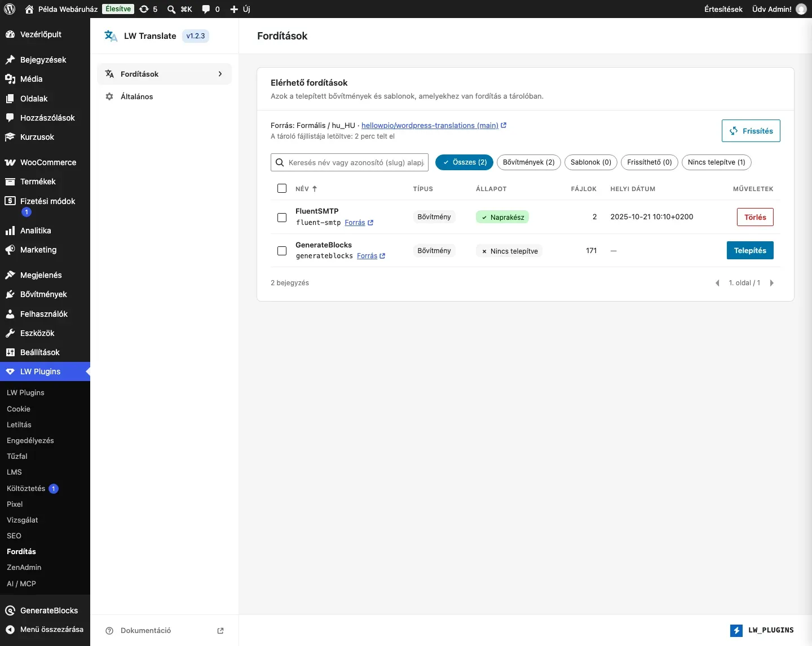This screenshot has width=812, height=646.
Task: Click the Admin avatar icon
Action: tap(801, 9)
